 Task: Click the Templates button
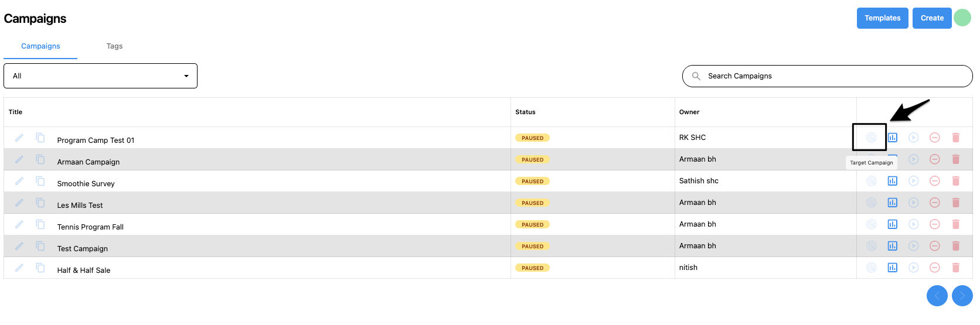pyautogui.click(x=882, y=18)
